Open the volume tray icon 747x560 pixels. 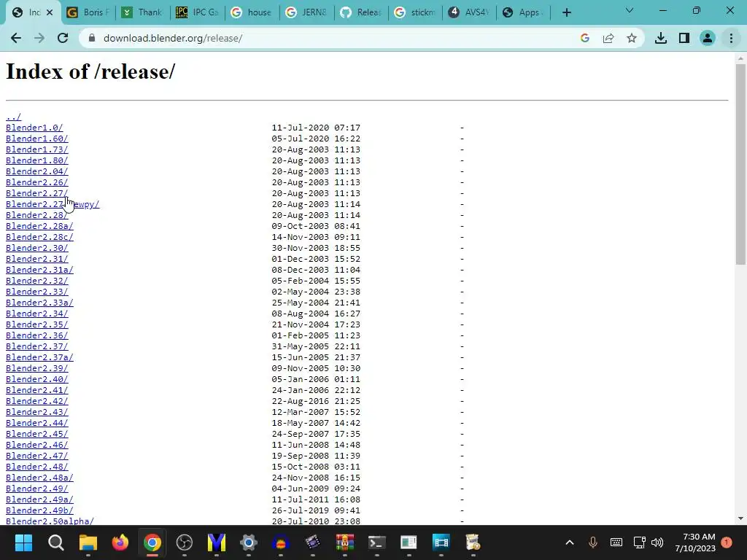(657, 542)
